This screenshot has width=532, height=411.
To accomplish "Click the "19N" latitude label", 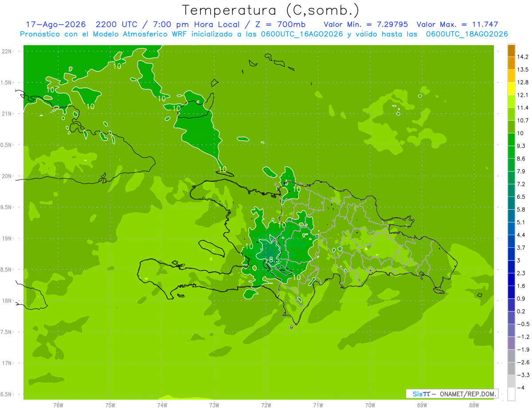I will [x=7, y=238].
